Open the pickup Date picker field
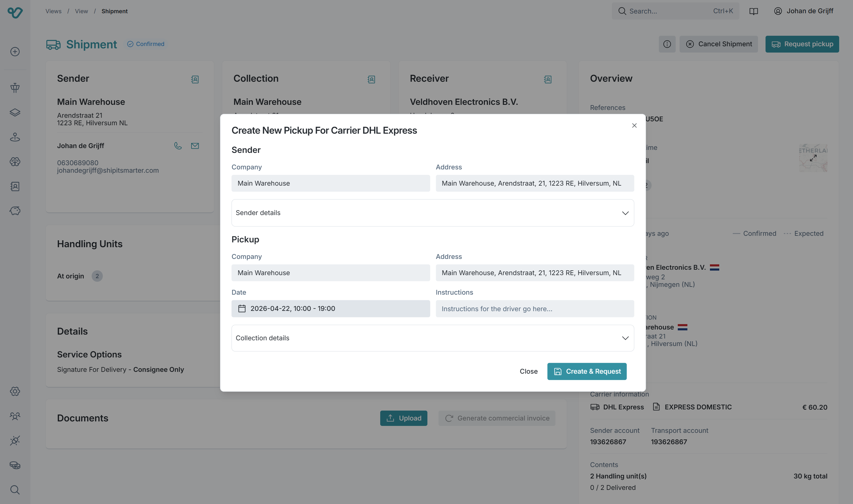The height and width of the screenshot is (504, 853). 330,308
